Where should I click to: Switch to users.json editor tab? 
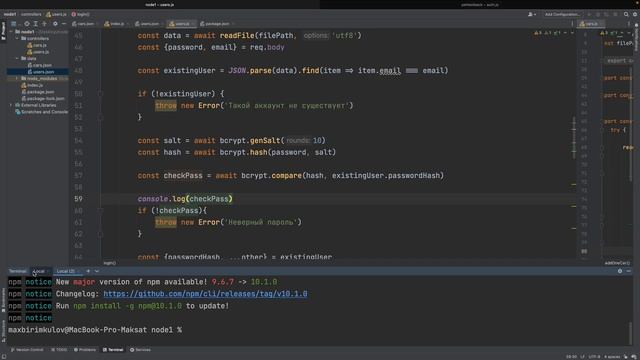click(148, 24)
